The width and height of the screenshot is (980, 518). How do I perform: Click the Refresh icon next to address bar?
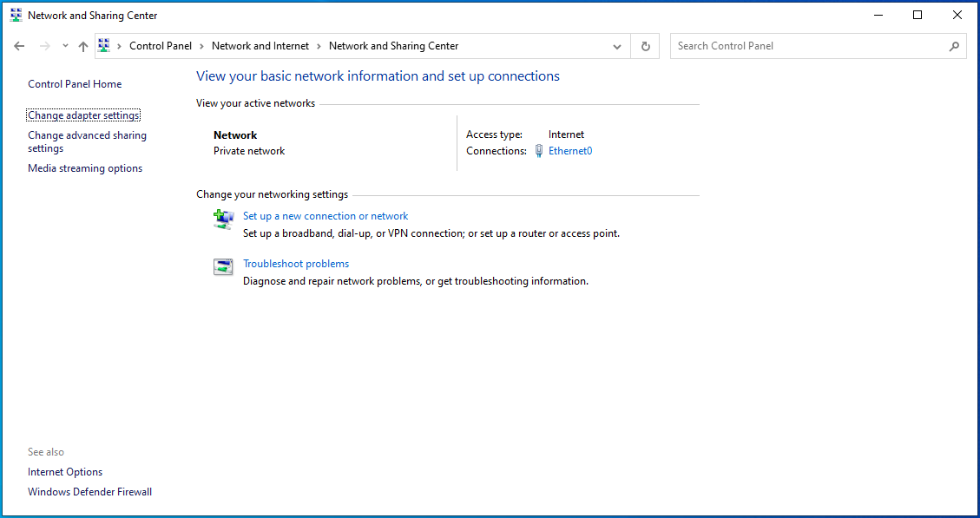pos(645,45)
